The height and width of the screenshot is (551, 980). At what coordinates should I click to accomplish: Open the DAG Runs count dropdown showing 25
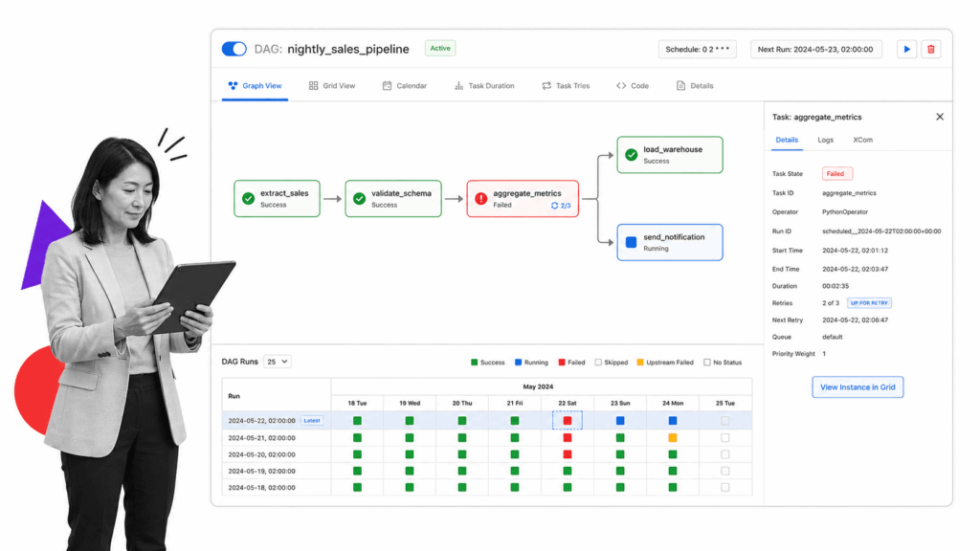point(277,362)
